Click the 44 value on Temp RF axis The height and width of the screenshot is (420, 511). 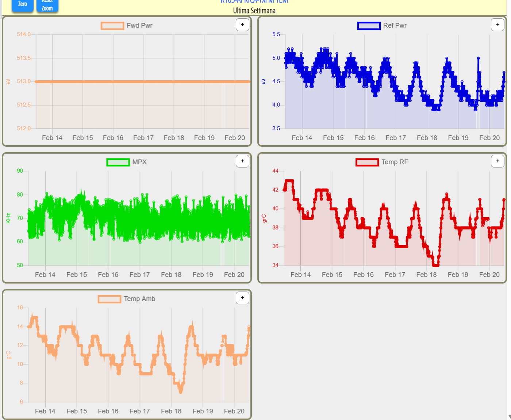(x=275, y=171)
